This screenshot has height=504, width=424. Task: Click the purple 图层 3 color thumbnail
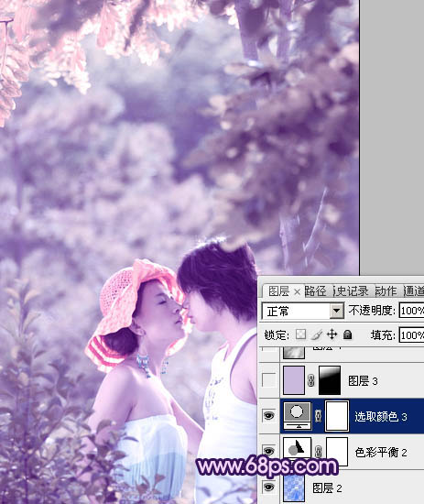(x=294, y=380)
